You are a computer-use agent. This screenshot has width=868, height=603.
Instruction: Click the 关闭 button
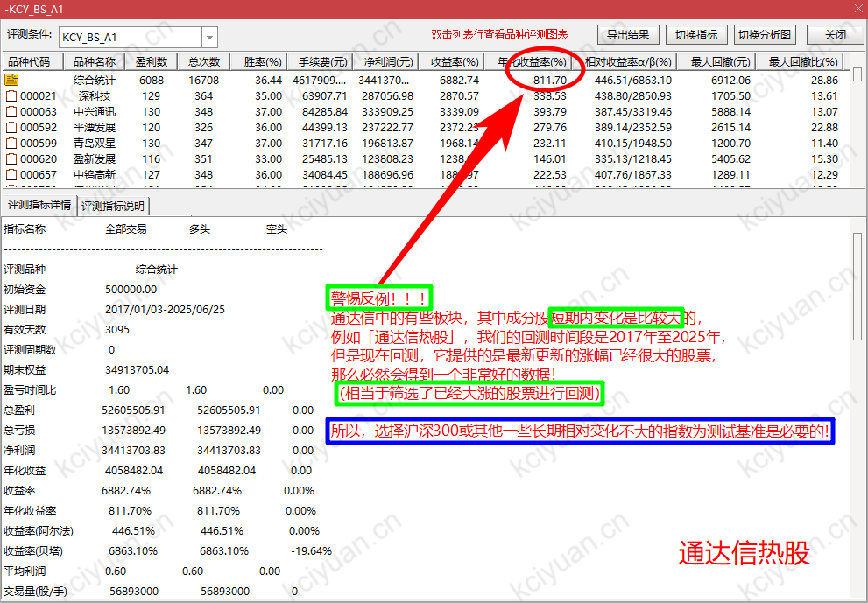pyautogui.click(x=833, y=33)
